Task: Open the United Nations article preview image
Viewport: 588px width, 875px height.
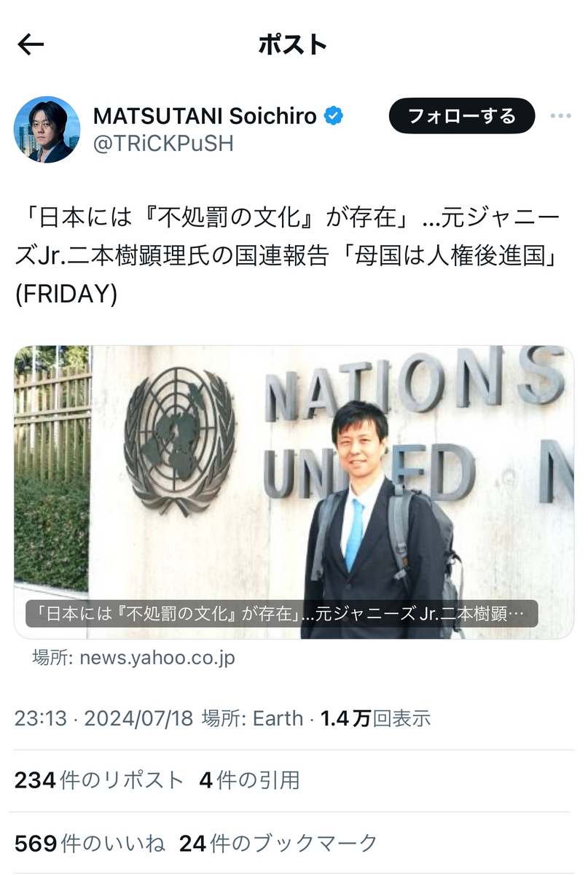Action: pyautogui.click(x=294, y=492)
